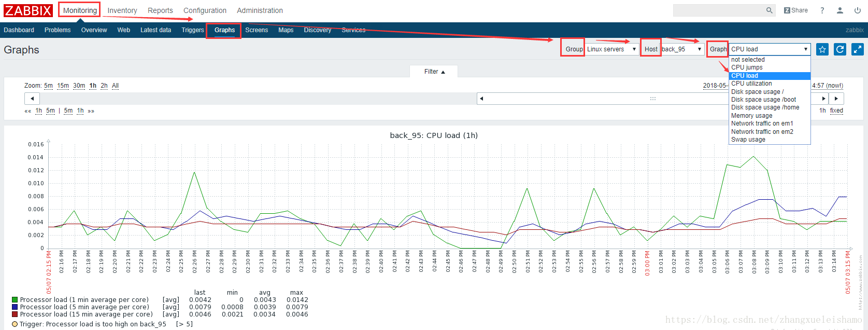Go to the Overview submenu

pos(94,30)
